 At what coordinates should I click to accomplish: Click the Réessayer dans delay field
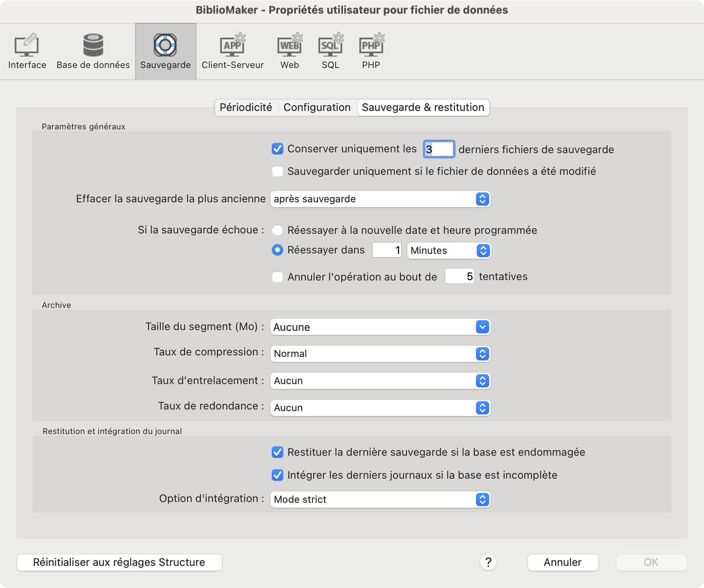tap(387, 250)
